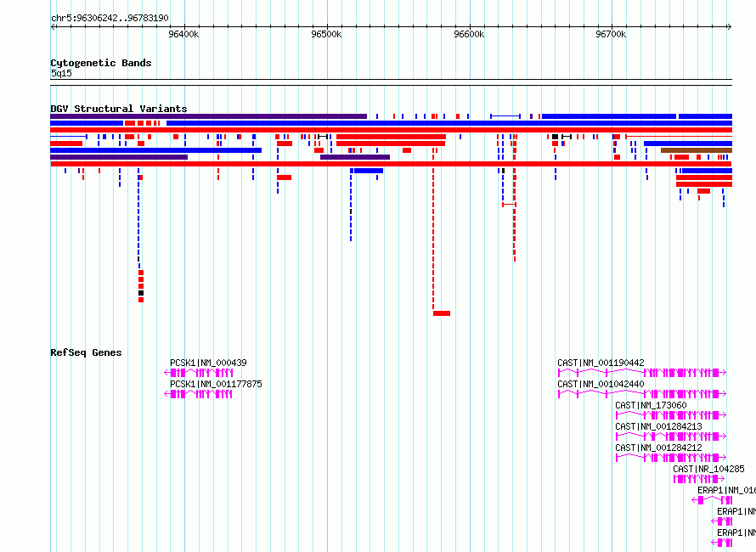Select the CAST NR_104285 gene model glyph
The width and height of the screenshot is (756, 552).
pyautogui.click(x=699, y=479)
